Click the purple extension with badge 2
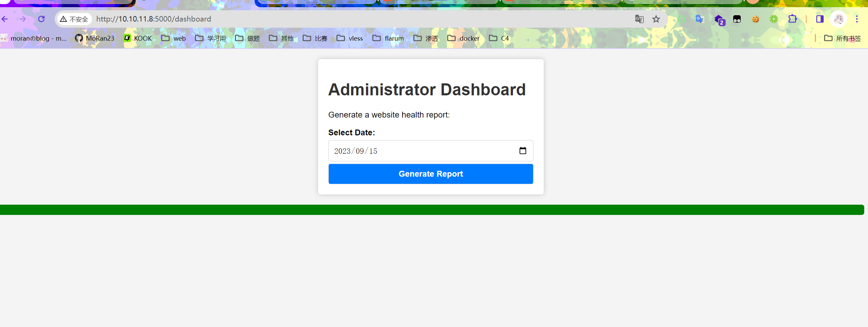 tap(719, 19)
